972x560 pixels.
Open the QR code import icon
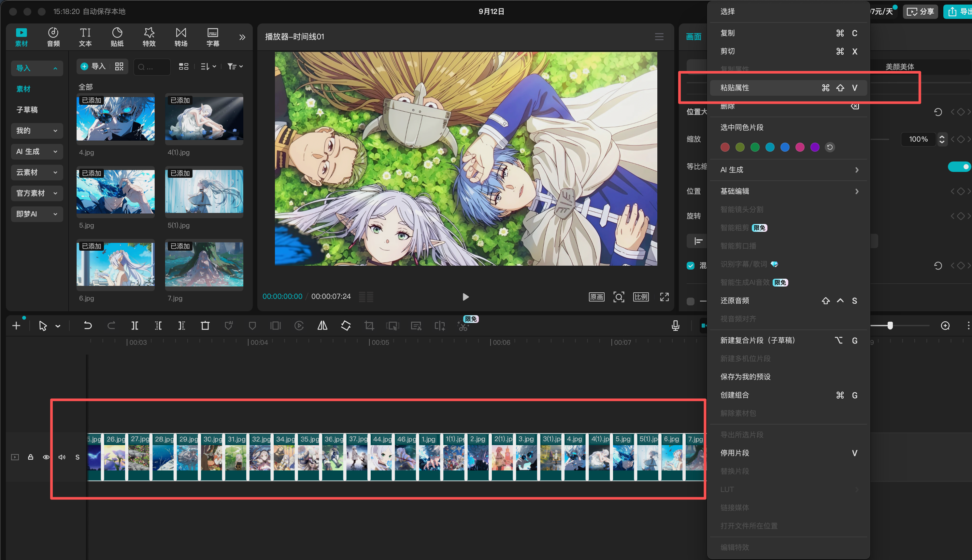119,66
